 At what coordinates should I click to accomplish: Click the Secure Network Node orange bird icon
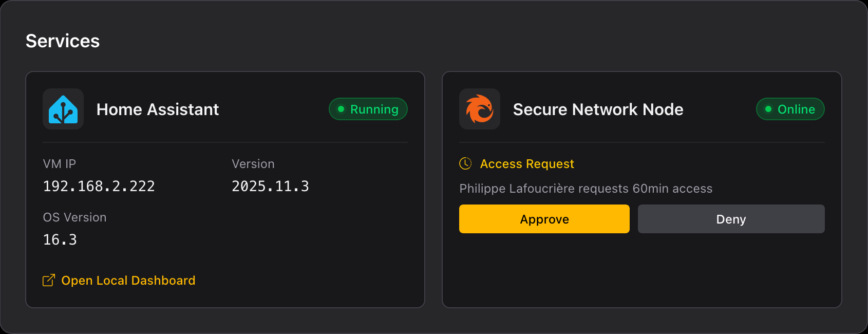pyautogui.click(x=479, y=109)
